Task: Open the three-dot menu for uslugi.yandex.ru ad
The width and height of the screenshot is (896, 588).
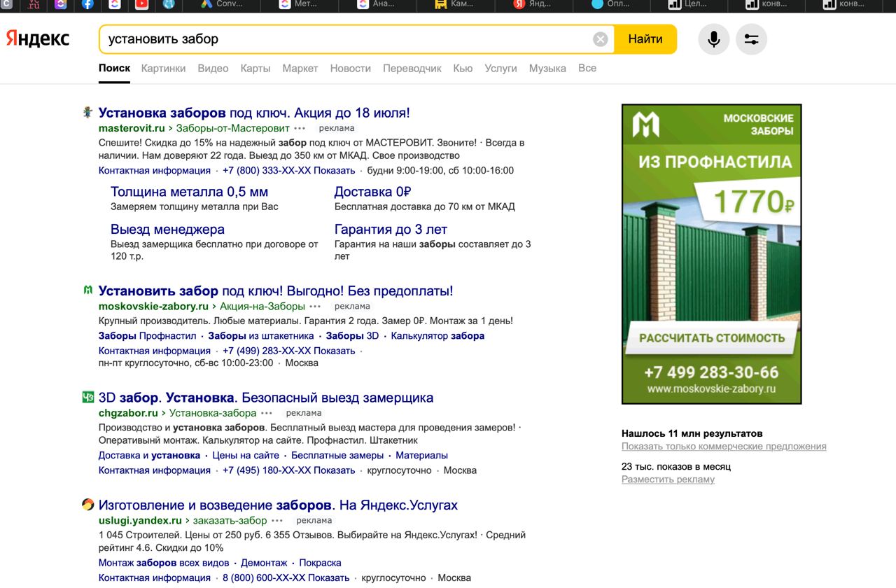Action: (x=277, y=521)
